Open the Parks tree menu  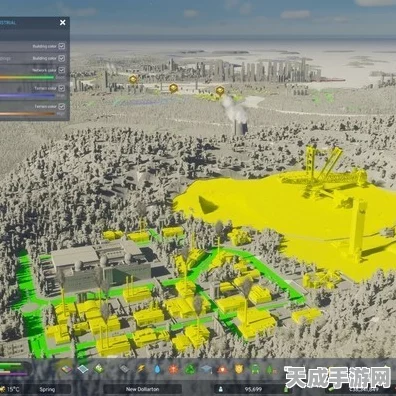[x=270, y=369]
